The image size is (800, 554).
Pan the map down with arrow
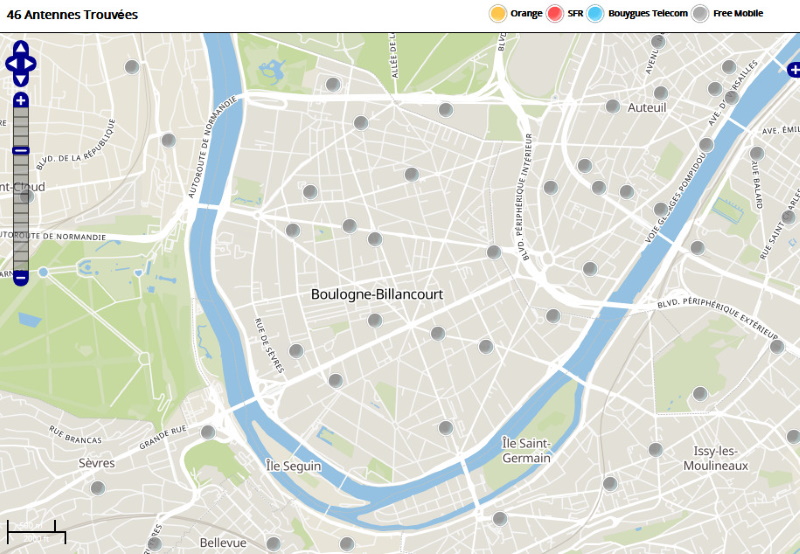pos(21,78)
